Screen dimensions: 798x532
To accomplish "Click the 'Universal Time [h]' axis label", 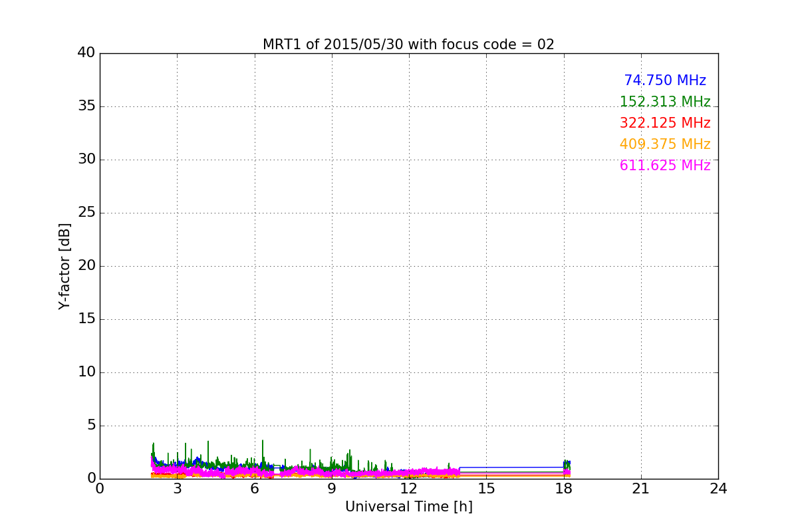I will coord(409,507).
